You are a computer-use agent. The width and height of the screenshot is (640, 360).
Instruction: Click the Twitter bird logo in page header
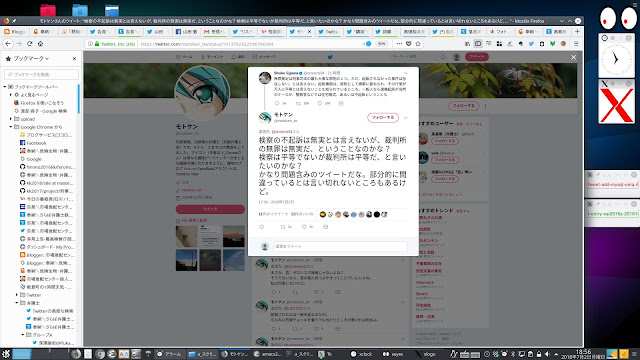330,57
